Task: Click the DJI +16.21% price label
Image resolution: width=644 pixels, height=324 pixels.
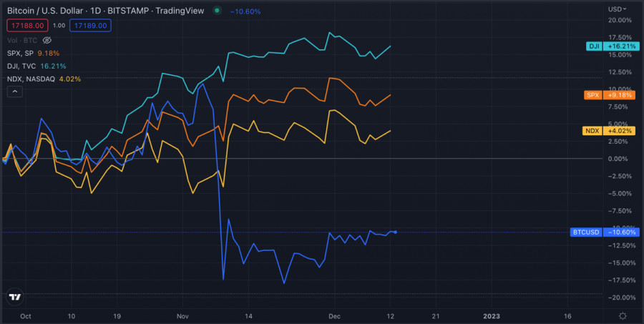Action: click(613, 46)
